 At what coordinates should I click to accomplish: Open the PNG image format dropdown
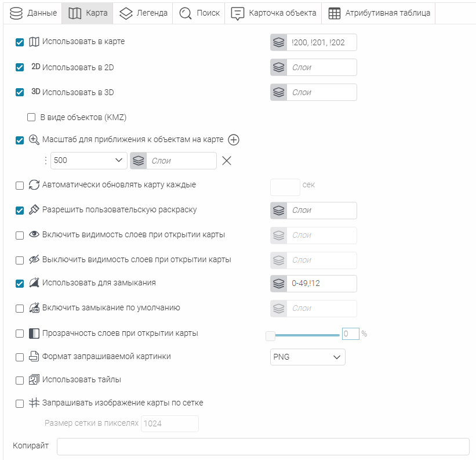click(x=307, y=357)
